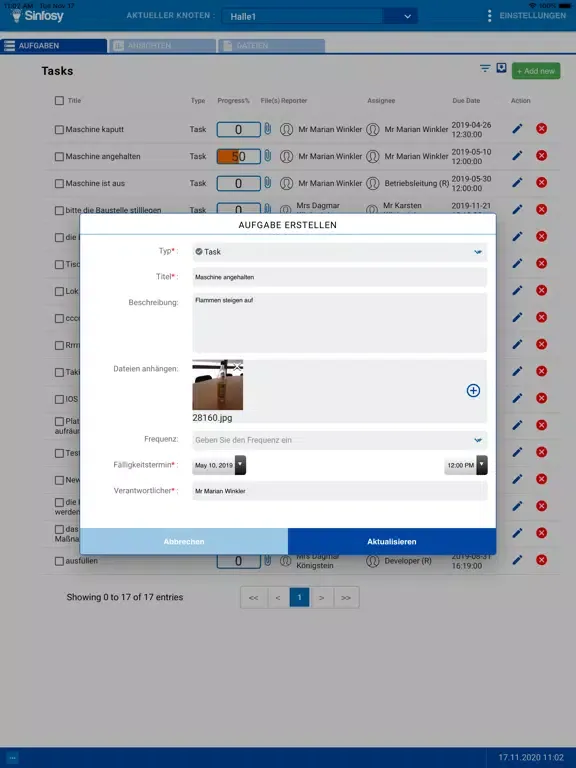576x768 pixels.
Task: Delete the ausfüllen task with red X
Action: pos(541,560)
